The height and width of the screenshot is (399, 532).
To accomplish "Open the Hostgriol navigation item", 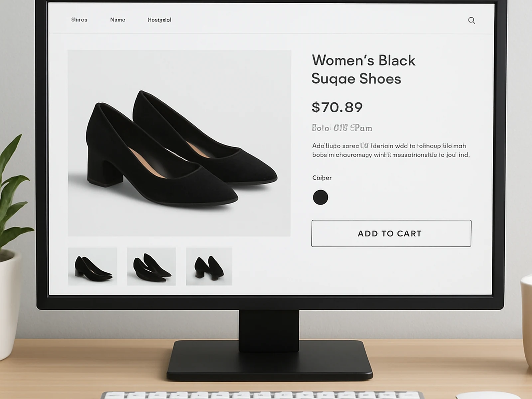I will 159,20.
